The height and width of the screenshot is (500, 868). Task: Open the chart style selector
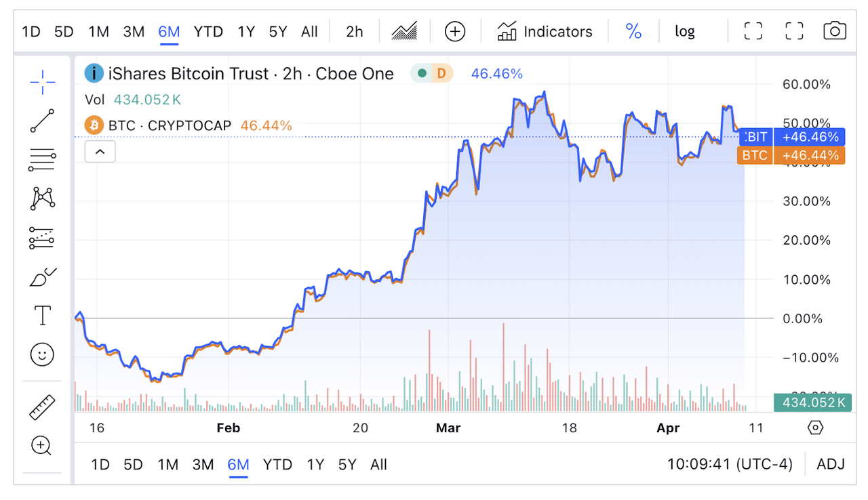coord(404,31)
